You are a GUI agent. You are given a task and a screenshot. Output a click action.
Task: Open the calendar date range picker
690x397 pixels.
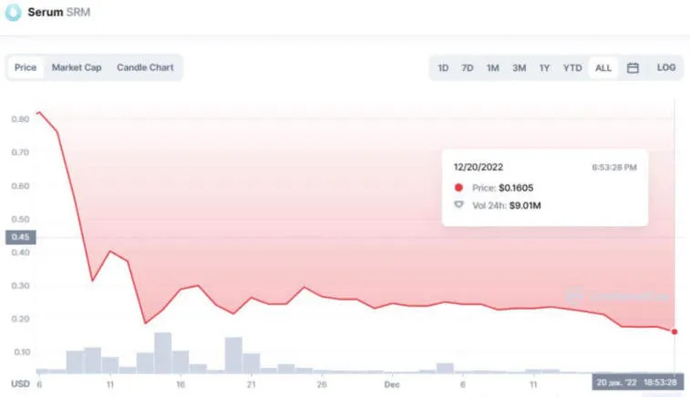tap(633, 68)
